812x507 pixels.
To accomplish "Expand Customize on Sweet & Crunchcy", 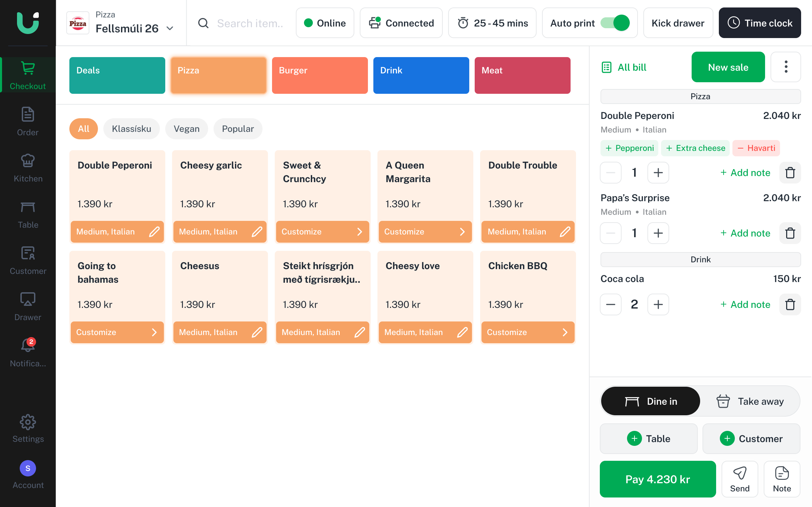I will (x=322, y=232).
